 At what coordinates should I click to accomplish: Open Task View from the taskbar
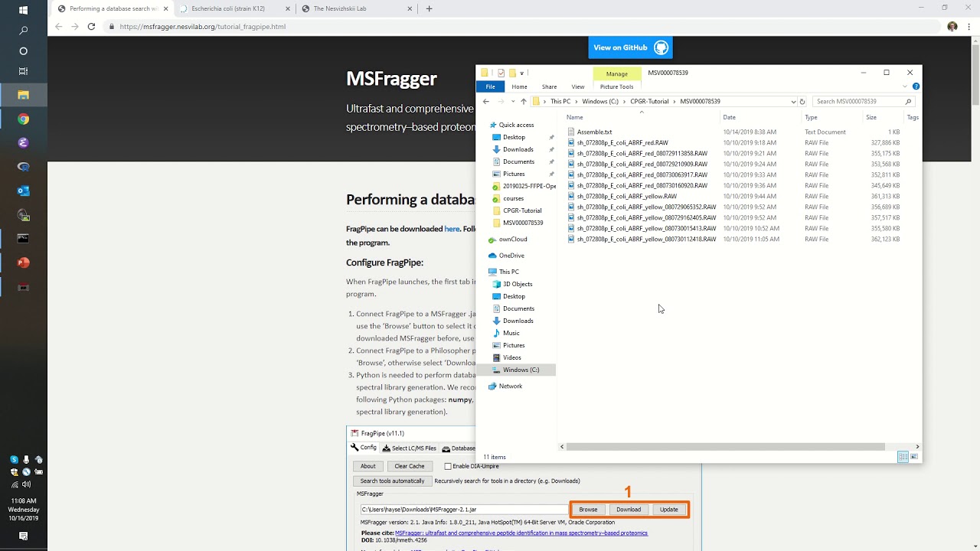click(23, 71)
